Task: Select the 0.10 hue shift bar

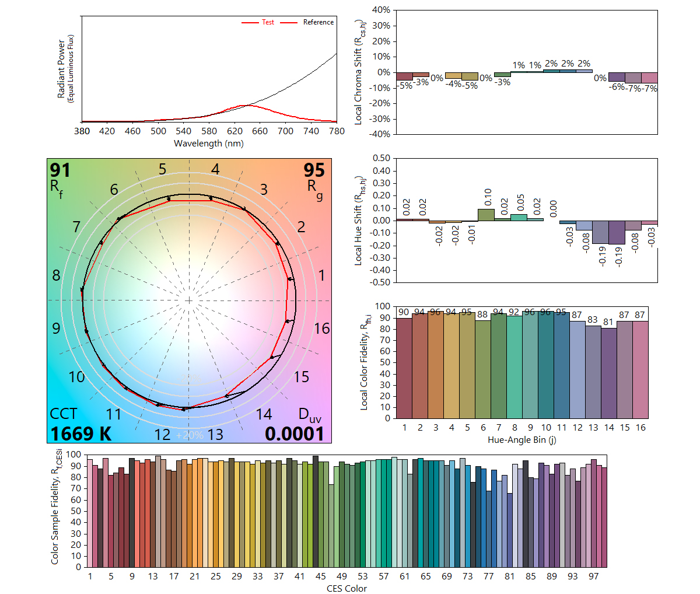Action: pos(486,215)
